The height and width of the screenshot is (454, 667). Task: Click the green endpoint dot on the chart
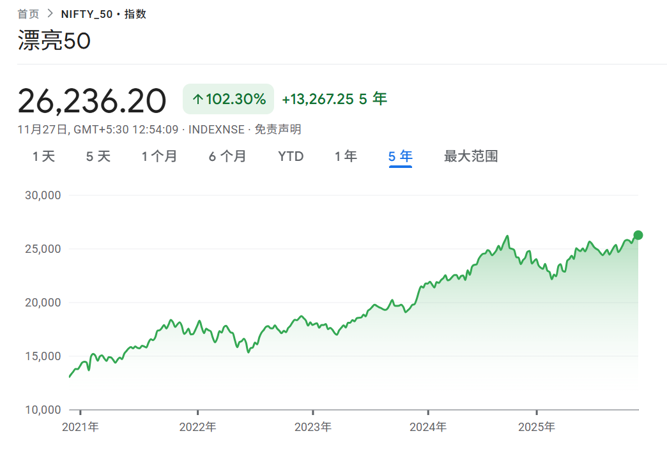click(x=638, y=235)
